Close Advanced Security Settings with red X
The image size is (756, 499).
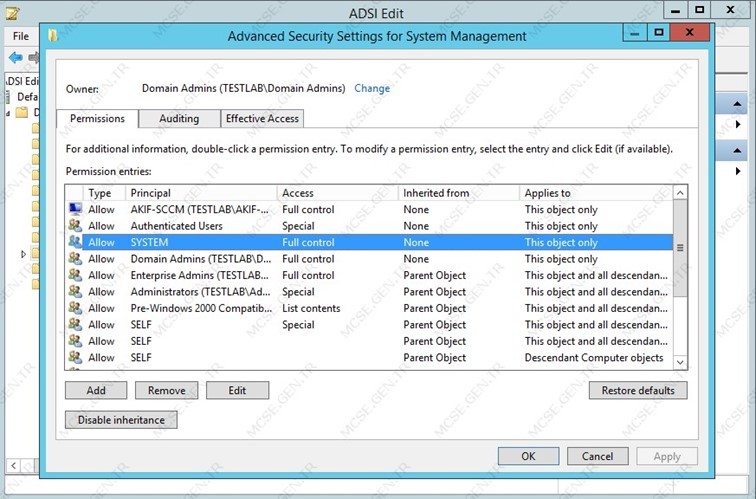tap(689, 33)
